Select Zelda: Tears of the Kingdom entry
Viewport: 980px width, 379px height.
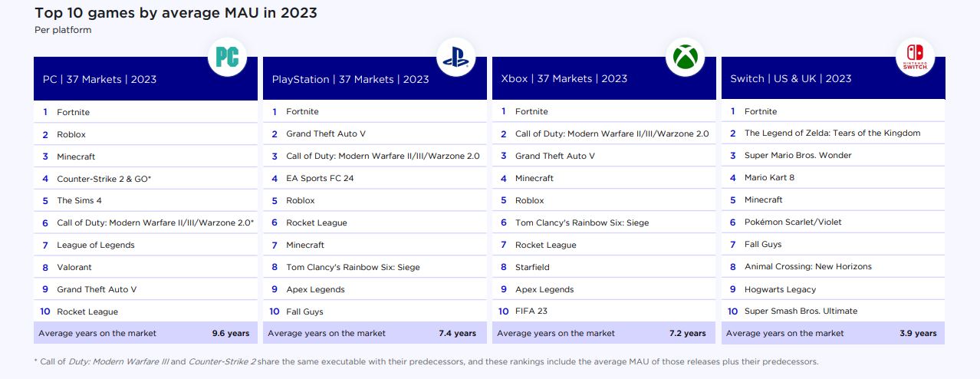click(x=832, y=133)
